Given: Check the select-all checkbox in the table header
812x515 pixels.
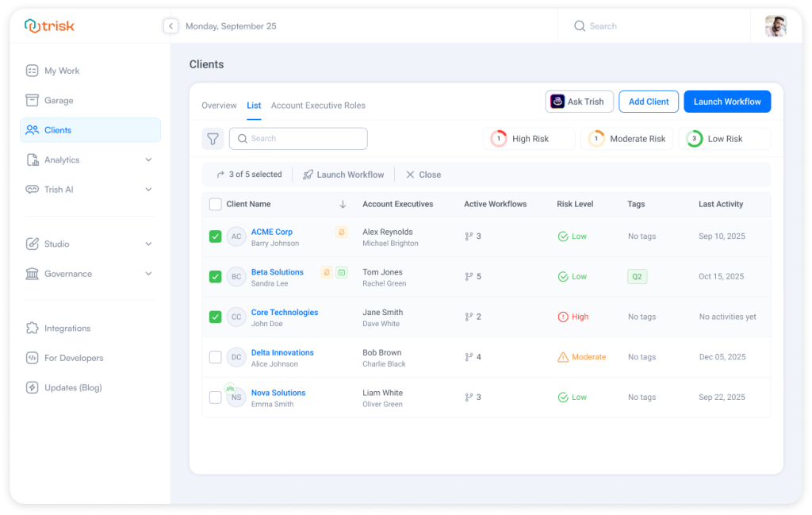Looking at the screenshot, I should pos(215,204).
